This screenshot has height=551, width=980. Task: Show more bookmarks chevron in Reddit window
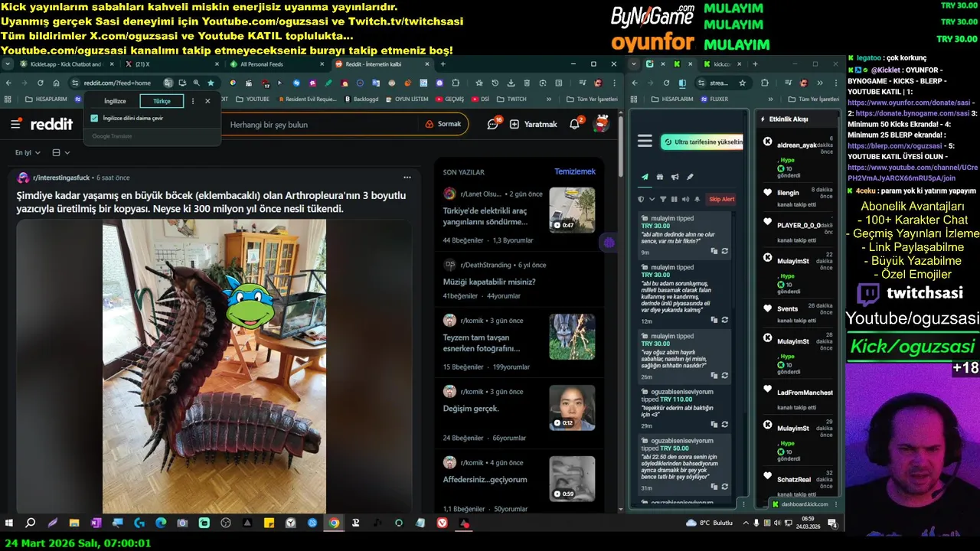548,99
